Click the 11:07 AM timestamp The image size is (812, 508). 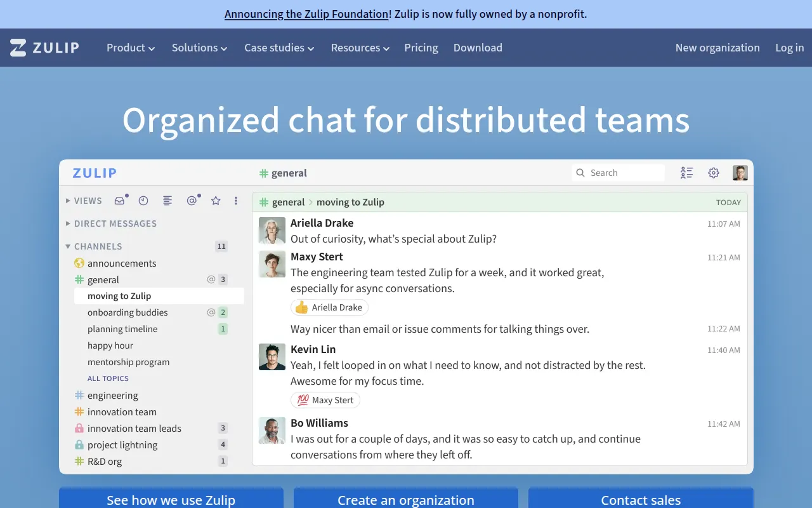[x=724, y=224]
